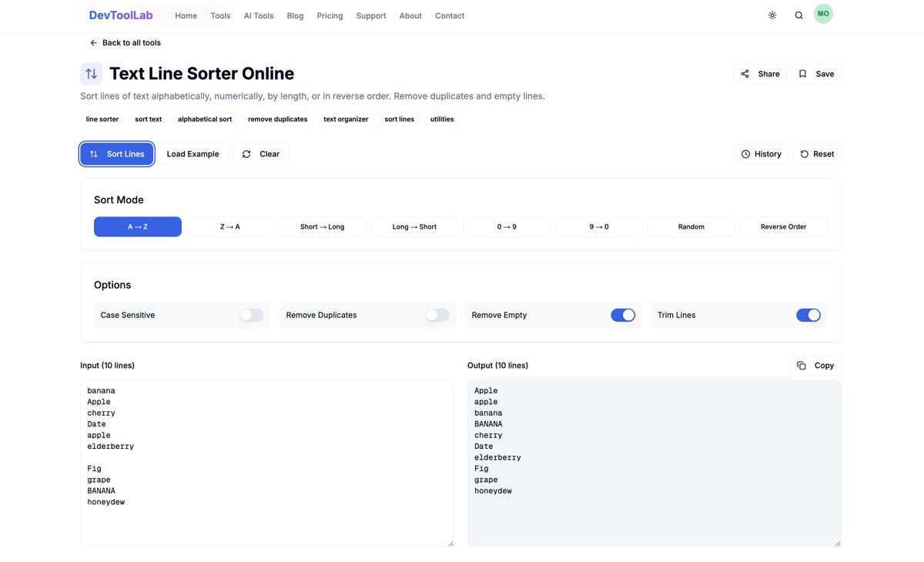
Task: Load Example text
Action: pyautogui.click(x=192, y=154)
